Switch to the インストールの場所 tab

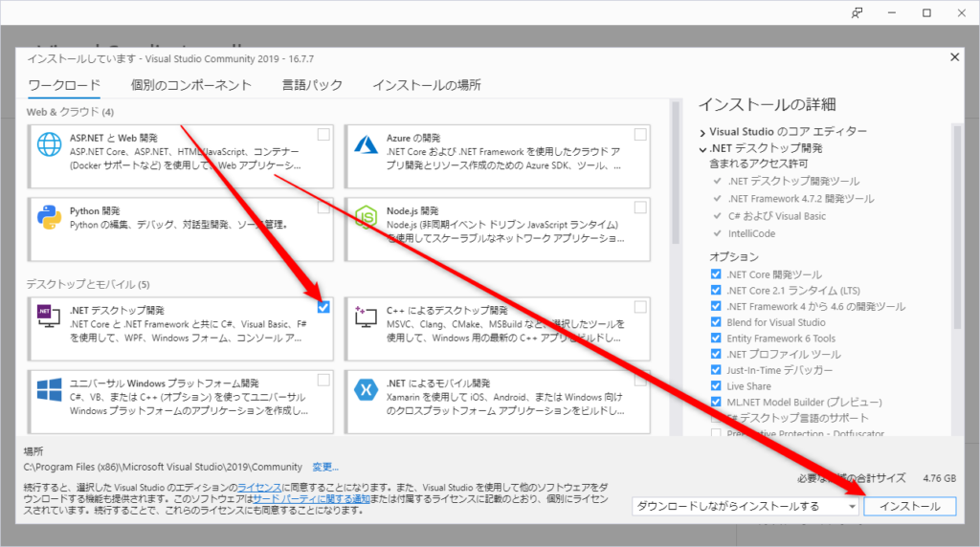(x=427, y=85)
